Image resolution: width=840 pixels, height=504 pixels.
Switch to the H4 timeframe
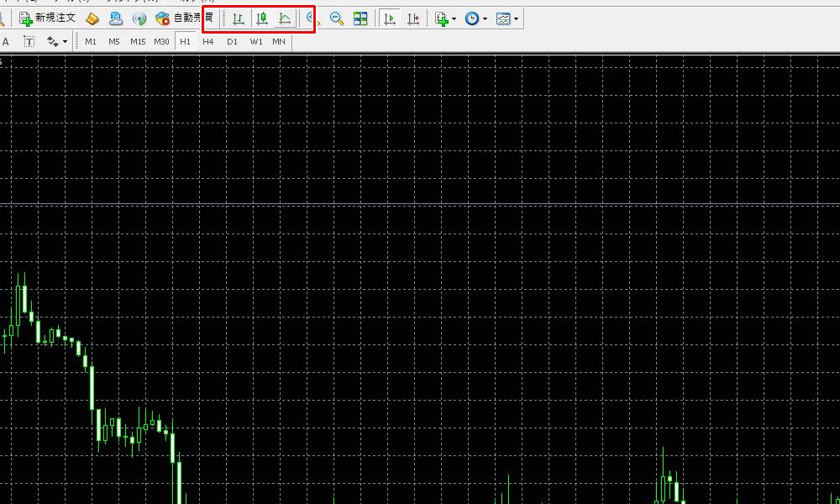point(208,41)
